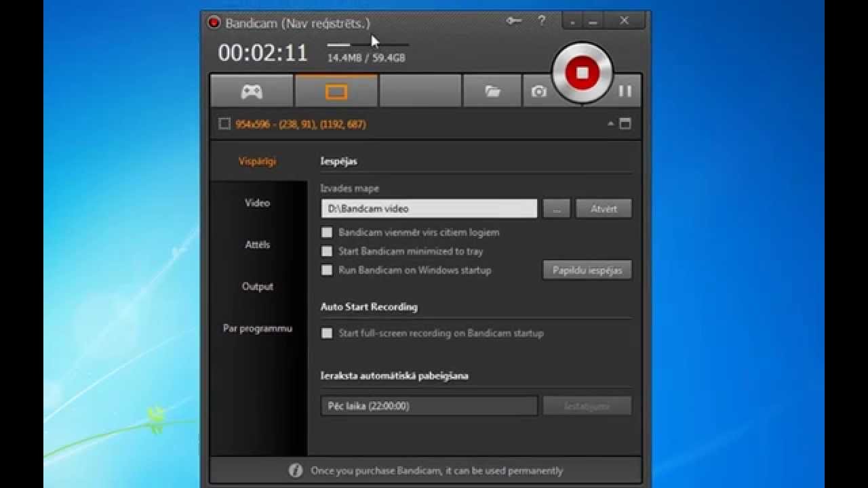Click the empty third mode tab
This screenshot has height=488, width=868.
[x=420, y=91]
